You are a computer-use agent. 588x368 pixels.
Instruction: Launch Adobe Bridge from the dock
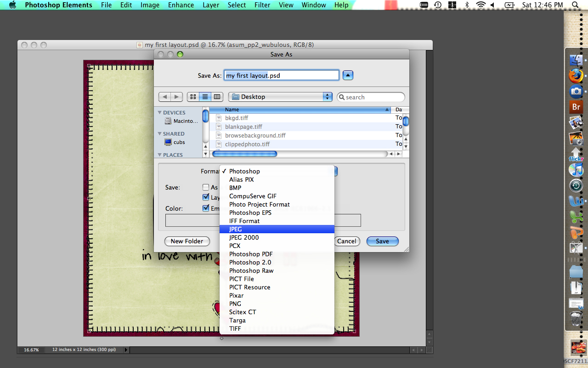(576, 107)
